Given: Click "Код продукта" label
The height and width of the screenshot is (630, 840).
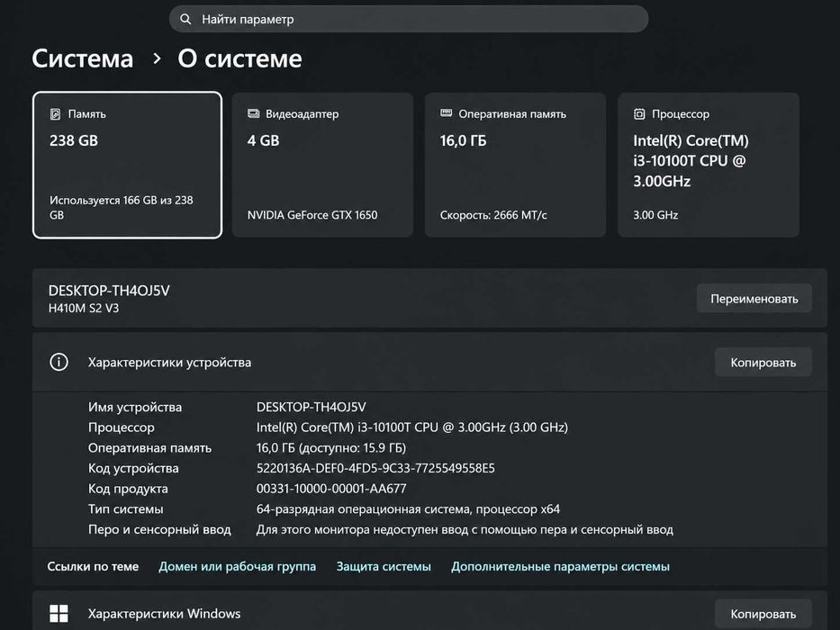Looking at the screenshot, I should click(x=128, y=489).
